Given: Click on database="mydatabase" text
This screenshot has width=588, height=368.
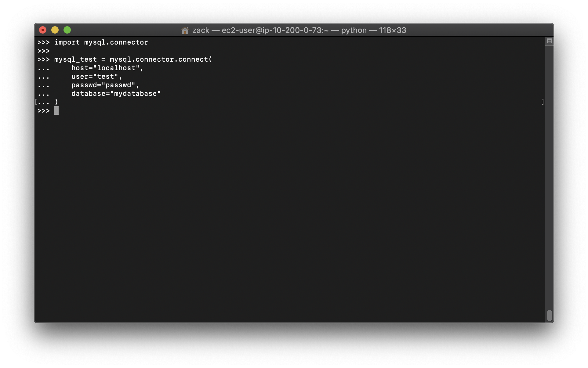Looking at the screenshot, I should (x=116, y=94).
